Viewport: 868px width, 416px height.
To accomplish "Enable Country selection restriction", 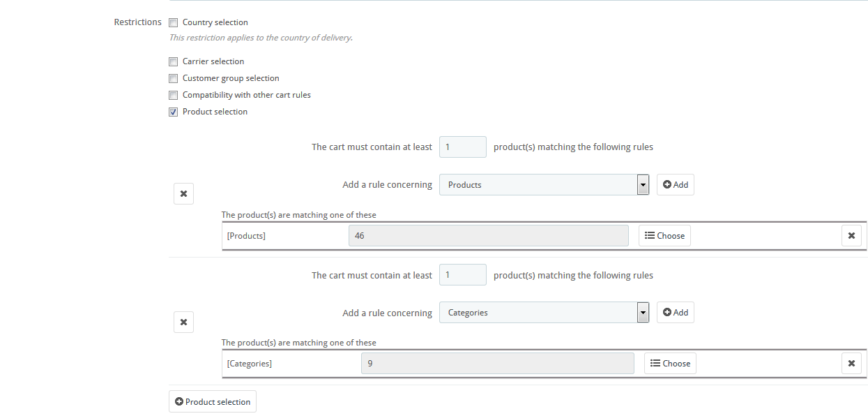I will click(x=174, y=23).
